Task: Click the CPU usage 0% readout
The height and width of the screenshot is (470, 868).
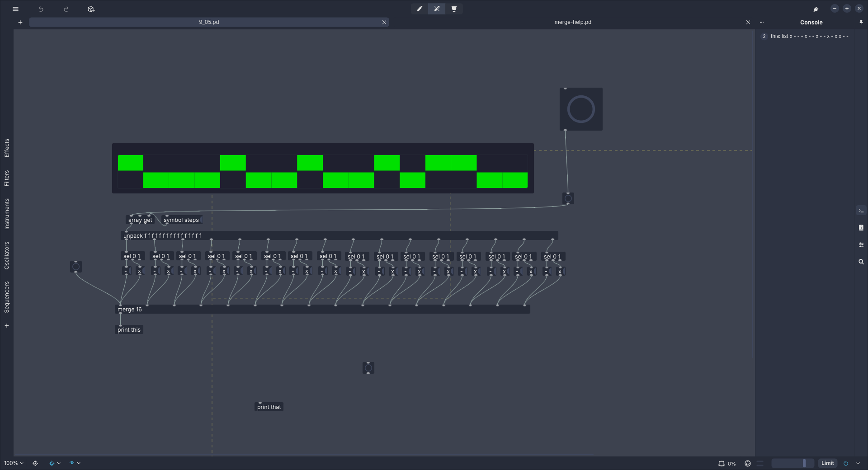Action: (731, 464)
